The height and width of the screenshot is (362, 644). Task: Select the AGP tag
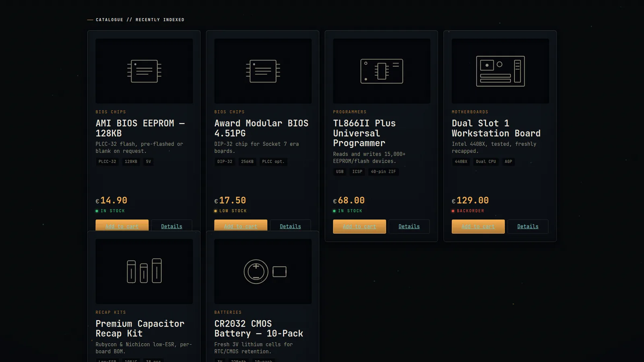pyautogui.click(x=509, y=162)
